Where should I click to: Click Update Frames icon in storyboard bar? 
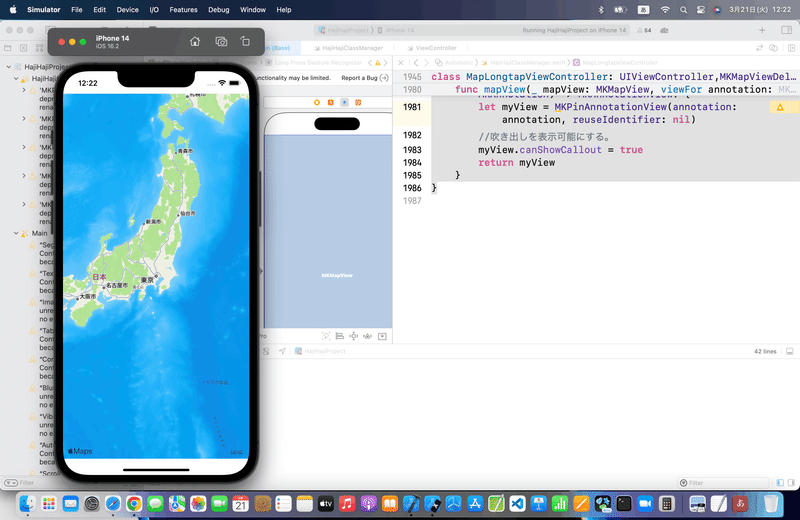point(326,336)
